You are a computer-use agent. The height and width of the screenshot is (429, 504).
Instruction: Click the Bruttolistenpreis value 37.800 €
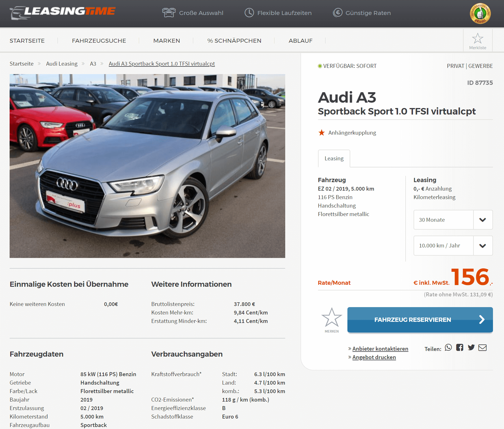[244, 304]
